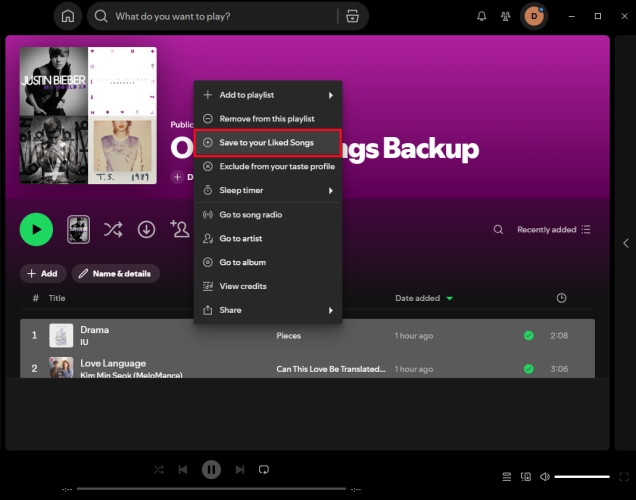Expand the arrow next to Sleep timer

tap(331, 191)
